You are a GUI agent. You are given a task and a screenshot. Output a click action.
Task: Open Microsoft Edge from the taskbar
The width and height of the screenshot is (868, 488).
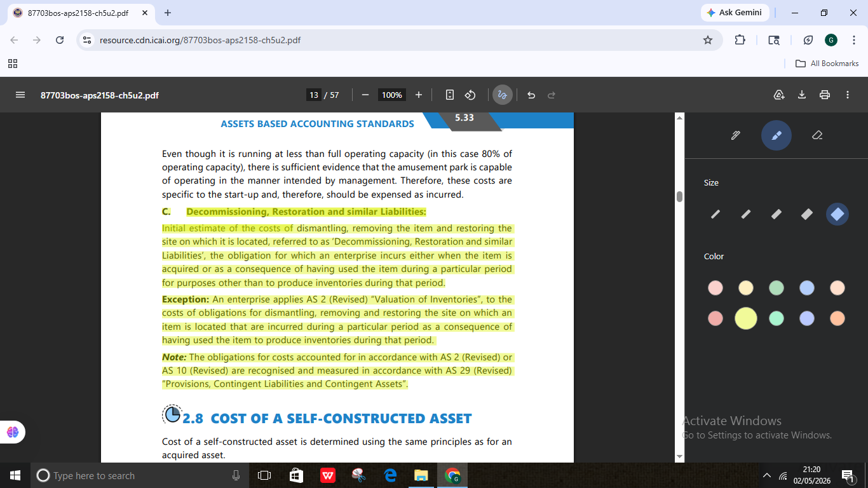coord(390,475)
